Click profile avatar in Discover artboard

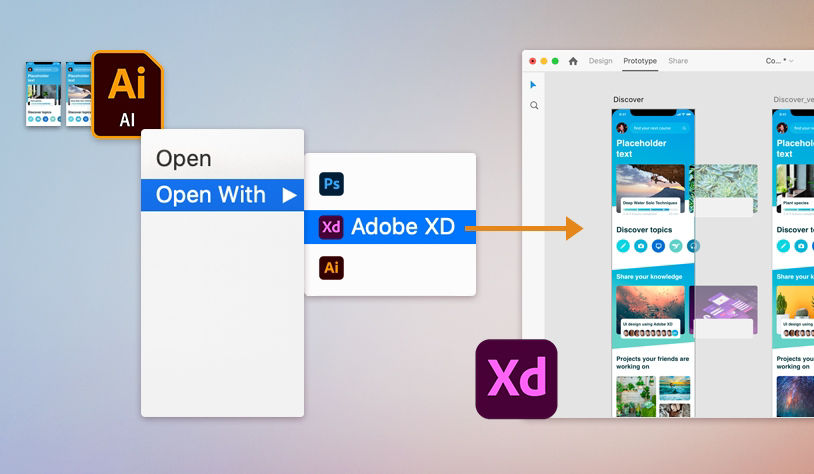tap(621, 128)
